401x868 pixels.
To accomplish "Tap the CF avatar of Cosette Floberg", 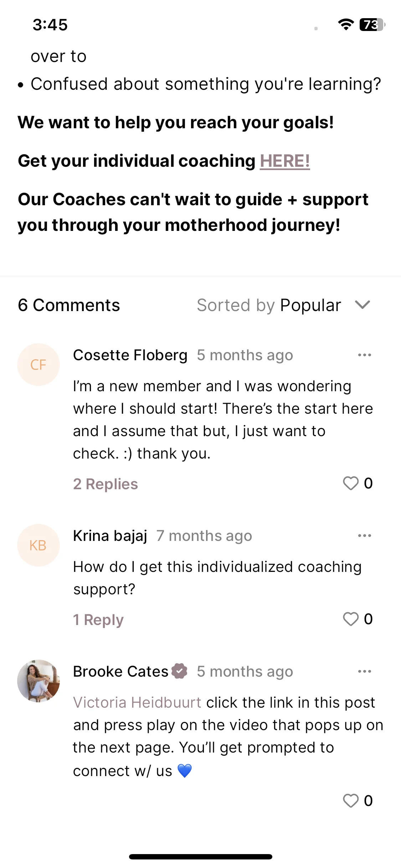I will point(38,365).
